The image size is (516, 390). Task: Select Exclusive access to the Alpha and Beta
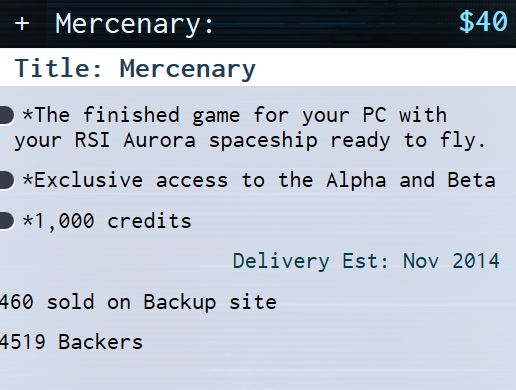[259, 180]
